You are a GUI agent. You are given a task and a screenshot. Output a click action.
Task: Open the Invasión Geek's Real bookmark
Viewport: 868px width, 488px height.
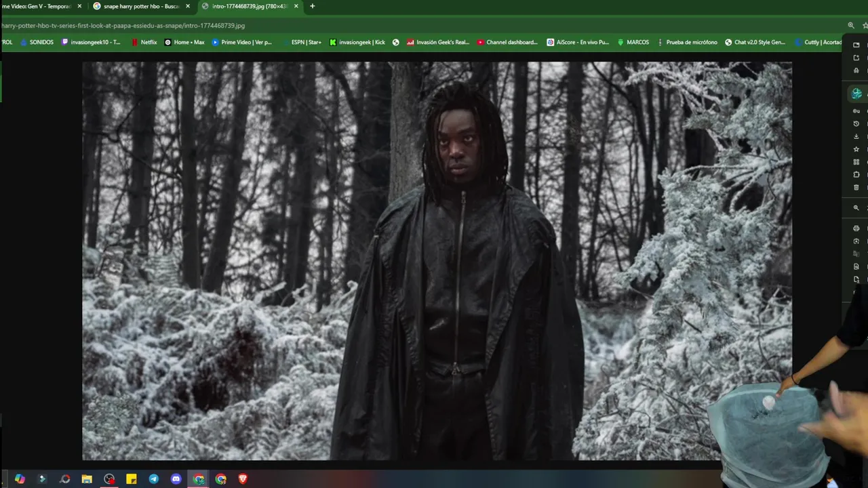click(438, 42)
